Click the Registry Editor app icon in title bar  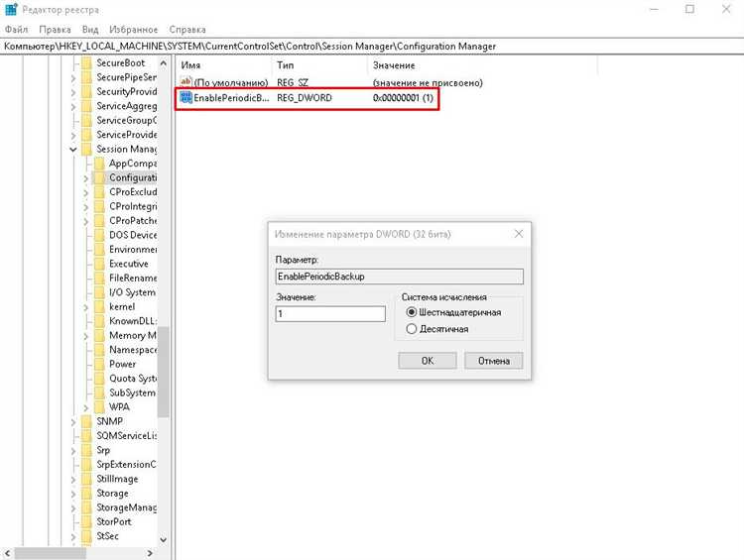[x=10, y=10]
